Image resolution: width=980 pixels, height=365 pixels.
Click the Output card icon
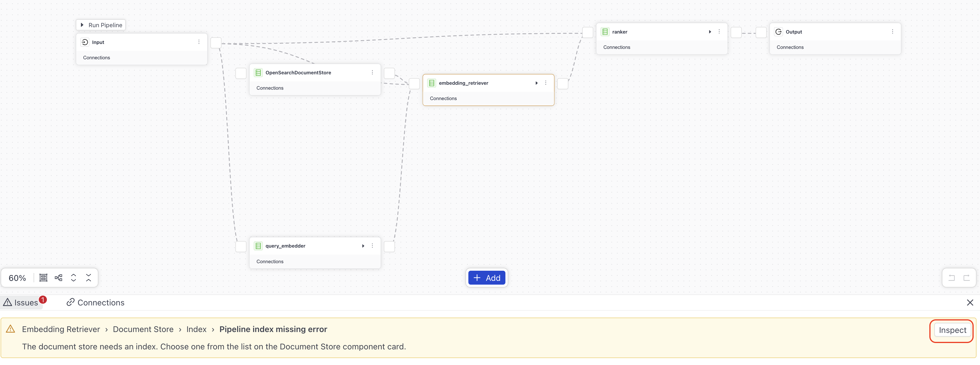pyautogui.click(x=779, y=32)
